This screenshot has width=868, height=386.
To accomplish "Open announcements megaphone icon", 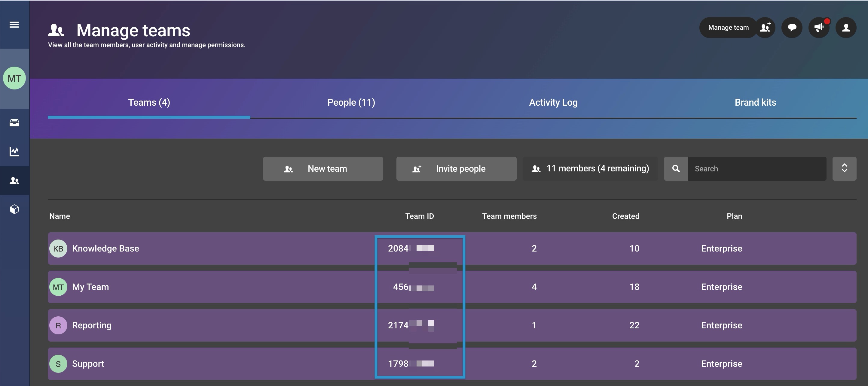I will (x=819, y=28).
